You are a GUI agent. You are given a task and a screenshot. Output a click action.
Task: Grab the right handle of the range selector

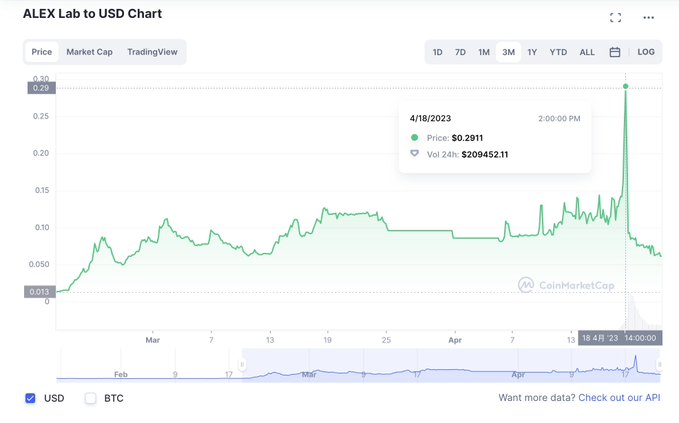(659, 365)
